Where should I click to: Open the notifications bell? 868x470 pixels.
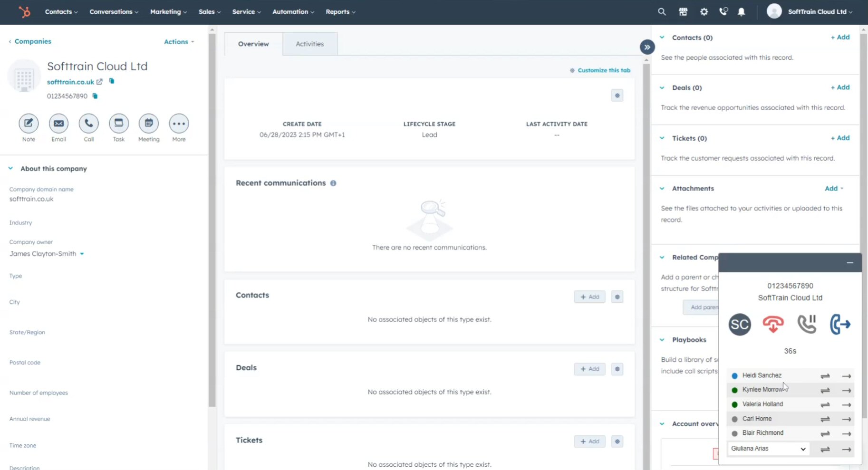tap(741, 11)
